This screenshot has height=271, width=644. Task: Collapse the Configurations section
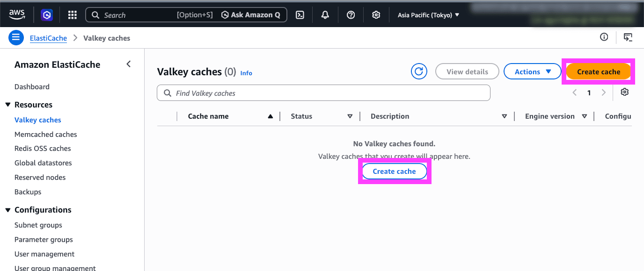coord(8,210)
